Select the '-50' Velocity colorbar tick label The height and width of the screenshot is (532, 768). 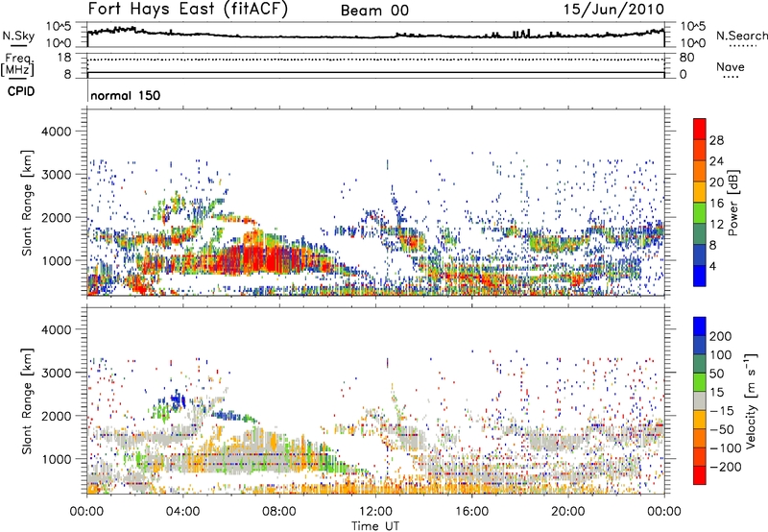pos(722,429)
